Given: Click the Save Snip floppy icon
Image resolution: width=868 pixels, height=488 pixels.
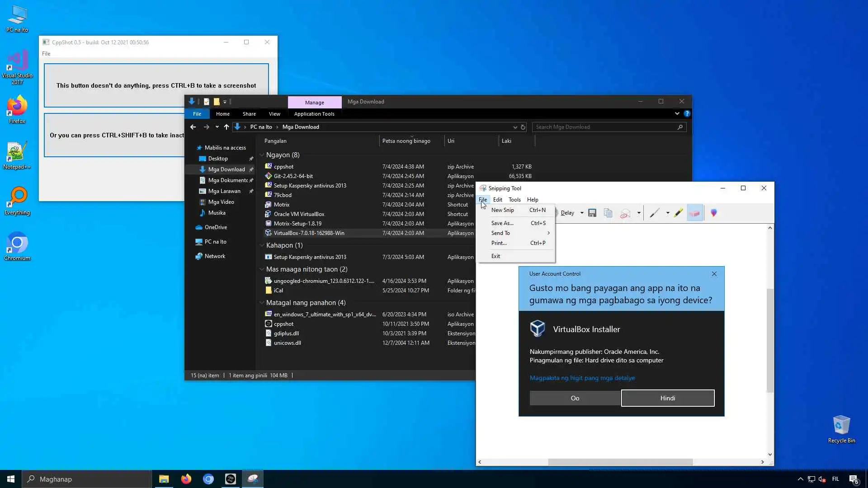Looking at the screenshot, I should point(592,213).
